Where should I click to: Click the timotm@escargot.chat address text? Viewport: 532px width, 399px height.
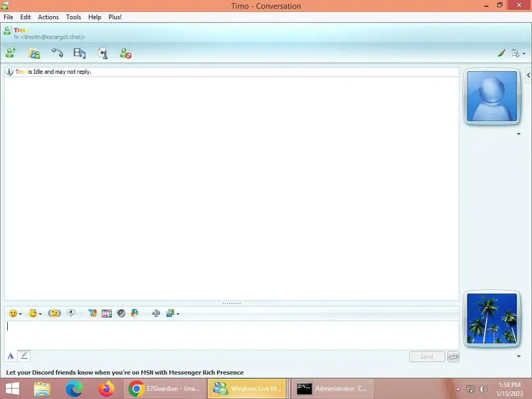pos(52,37)
